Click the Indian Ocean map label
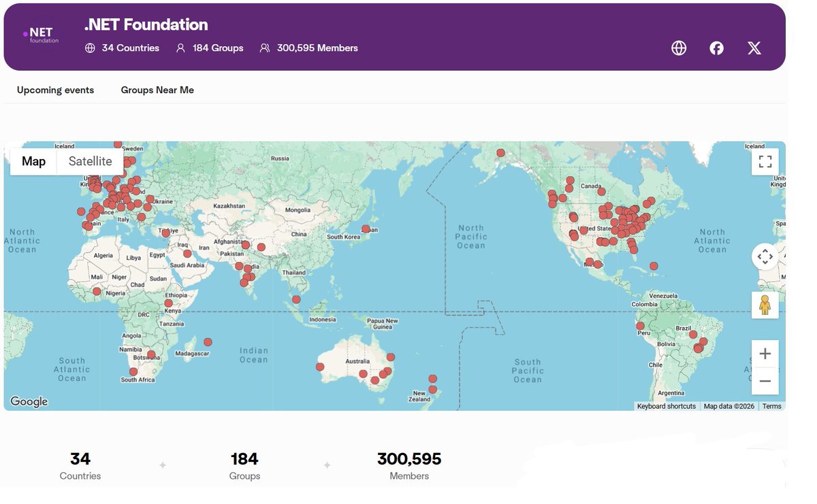 click(x=253, y=355)
